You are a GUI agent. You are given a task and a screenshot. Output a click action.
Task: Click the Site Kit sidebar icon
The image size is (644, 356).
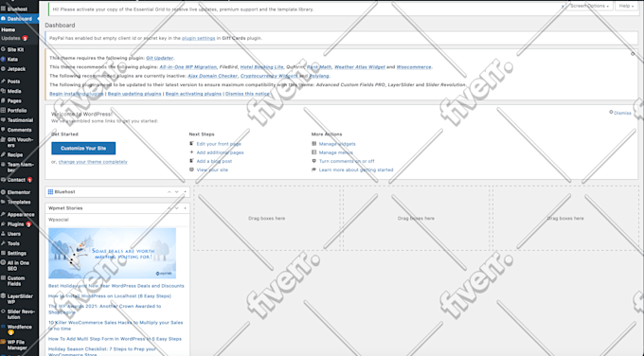3,49
